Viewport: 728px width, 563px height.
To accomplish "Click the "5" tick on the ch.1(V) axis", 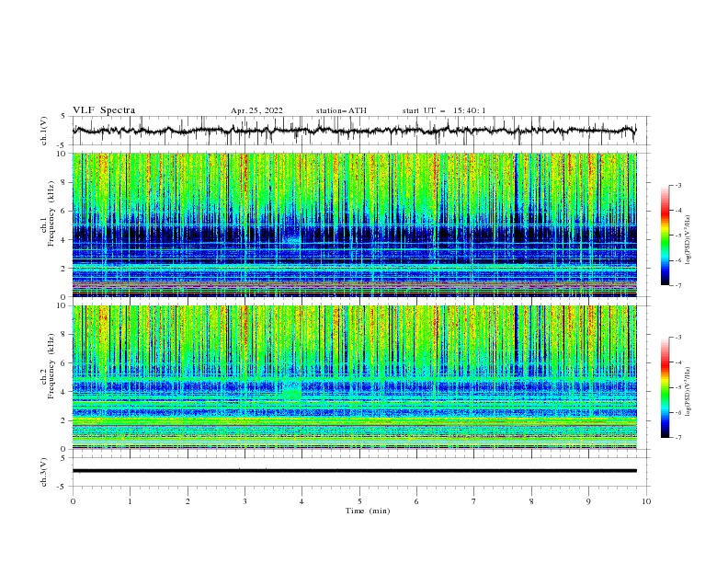I will click(x=63, y=117).
